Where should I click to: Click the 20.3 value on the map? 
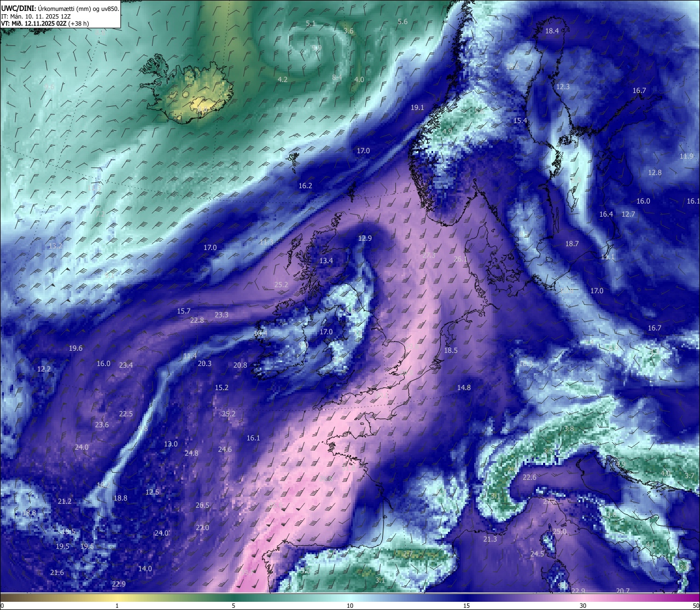tap(205, 364)
